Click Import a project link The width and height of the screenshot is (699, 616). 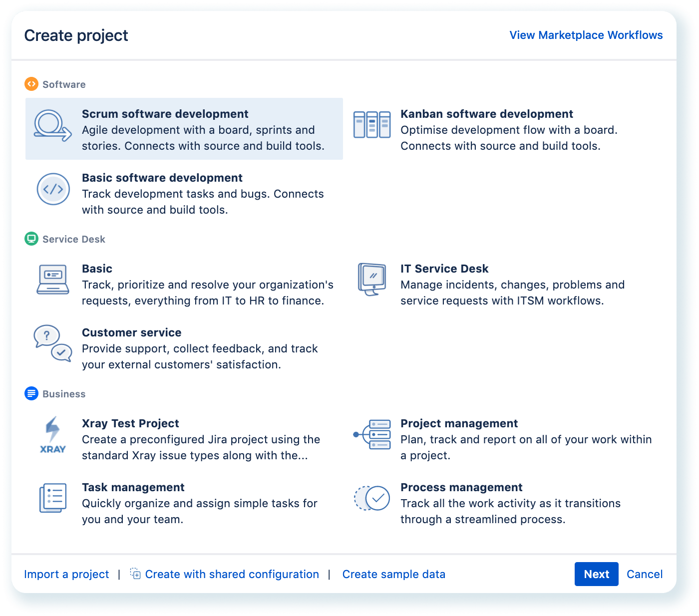tap(66, 574)
